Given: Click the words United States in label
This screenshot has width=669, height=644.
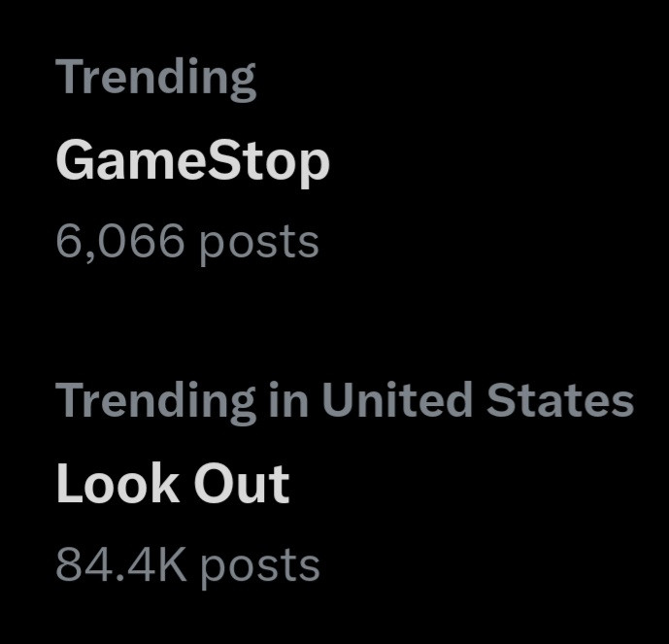Looking at the screenshot, I should [x=477, y=400].
